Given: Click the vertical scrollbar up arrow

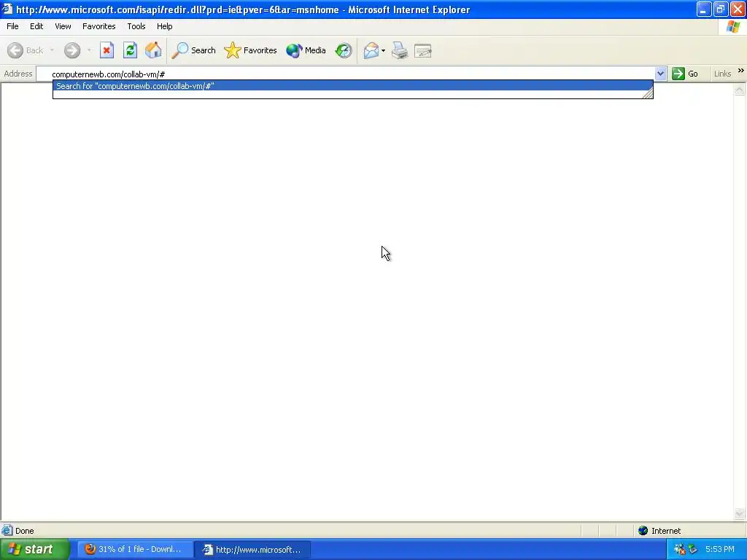Looking at the screenshot, I should (x=739, y=90).
